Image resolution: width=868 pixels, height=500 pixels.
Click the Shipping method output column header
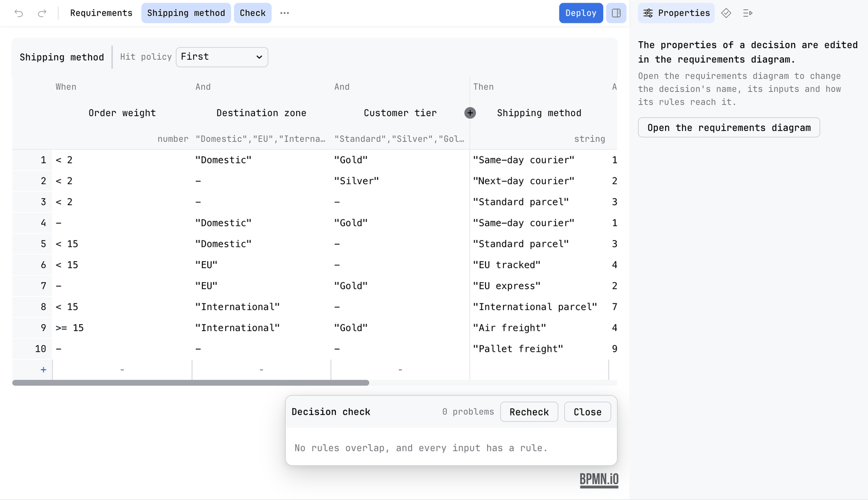point(539,113)
